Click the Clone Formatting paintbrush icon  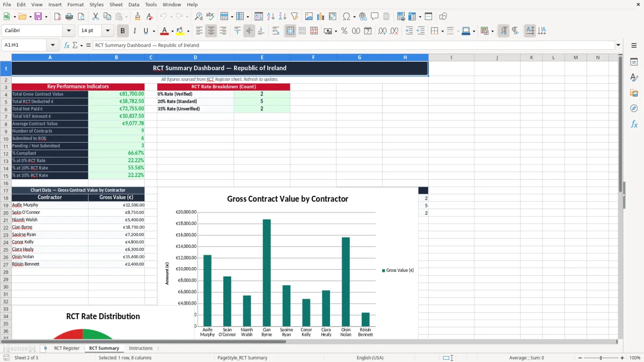click(x=137, y=17)
